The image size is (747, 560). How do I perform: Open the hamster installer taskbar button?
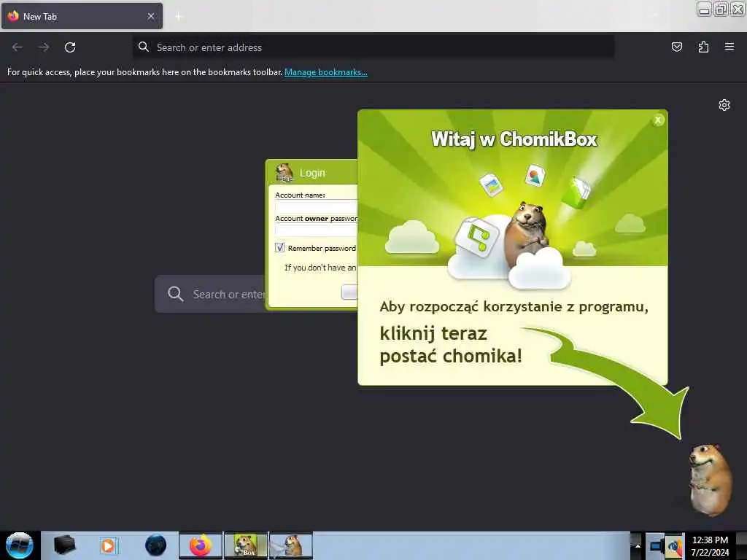pos(291,545)
